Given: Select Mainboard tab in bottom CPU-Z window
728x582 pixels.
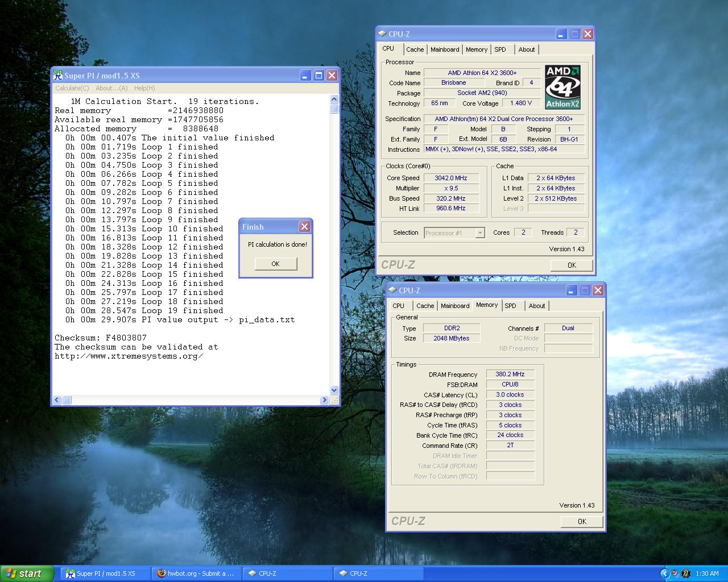Looking at the screenshot, I should (455, 306).
